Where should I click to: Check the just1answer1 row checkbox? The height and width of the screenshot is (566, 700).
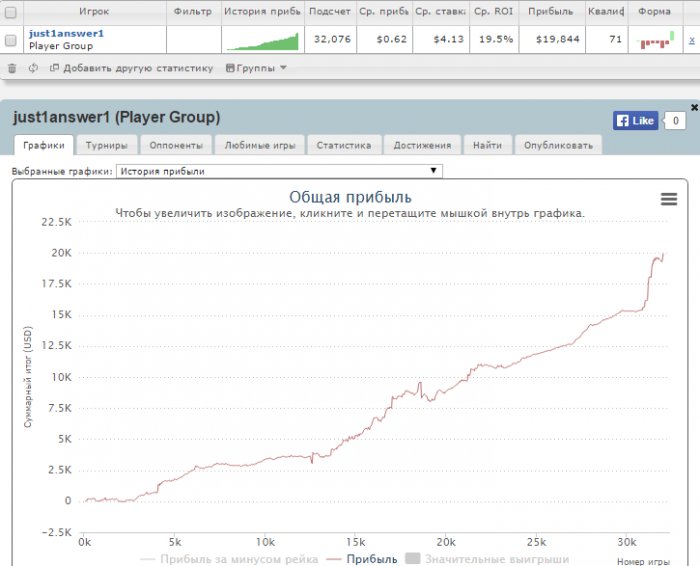(x=11, y=40)
